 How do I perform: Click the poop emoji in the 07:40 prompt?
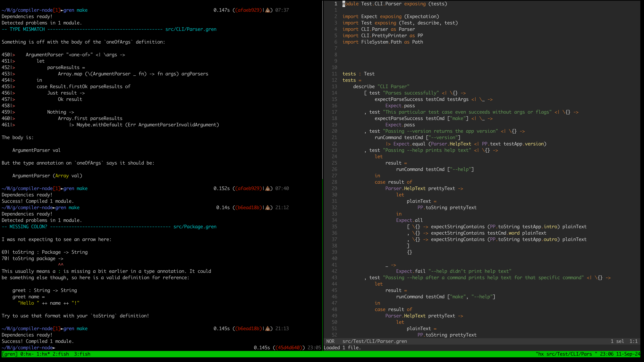tap(267, 188)
